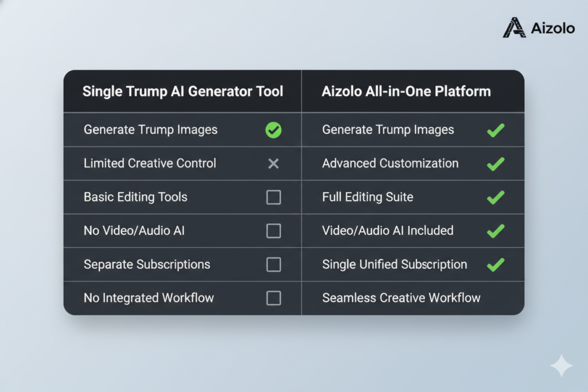Switch to the Aizolo All-in-One Platform column
Screen dimensions: 588x392
[406, 91]
